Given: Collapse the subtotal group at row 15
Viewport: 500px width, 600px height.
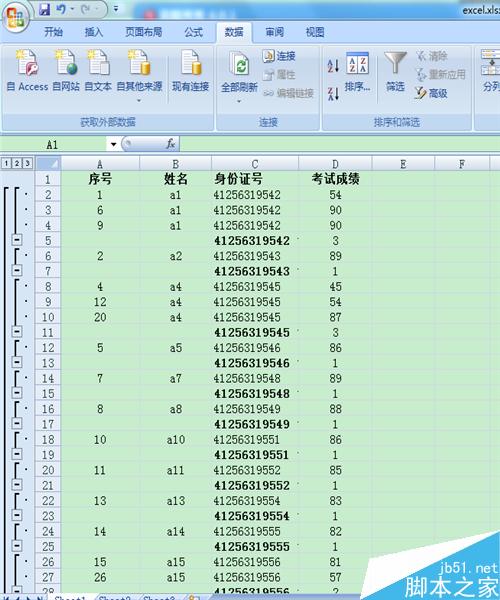Looking at the screenshot, I should (x=16, y=393).
